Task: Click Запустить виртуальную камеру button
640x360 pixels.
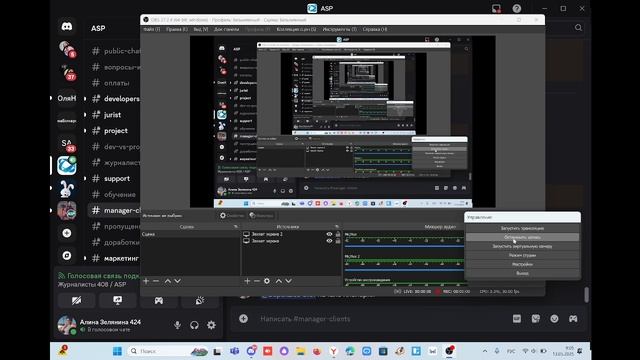Action: pos(522,246)
